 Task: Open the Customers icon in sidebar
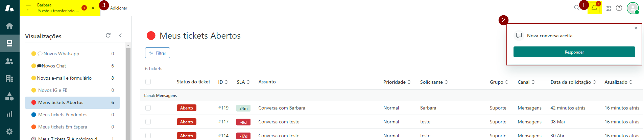pyautogui.click(x=9, y=61)
